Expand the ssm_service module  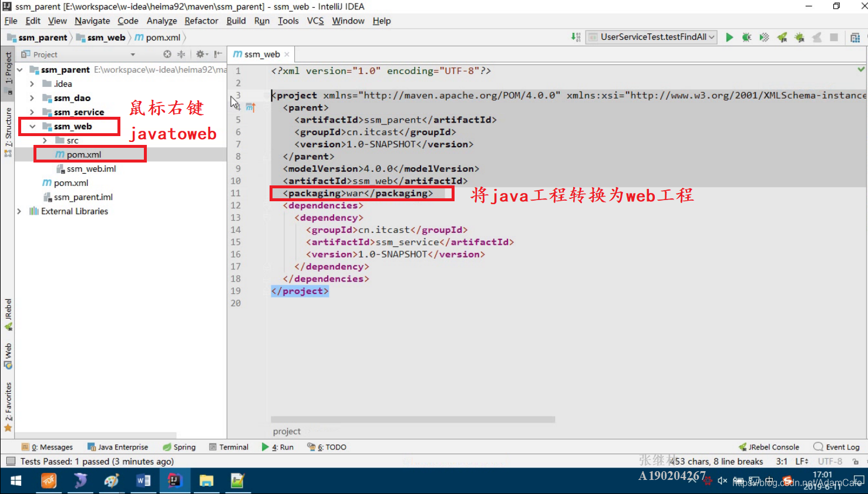coord(32,112)
